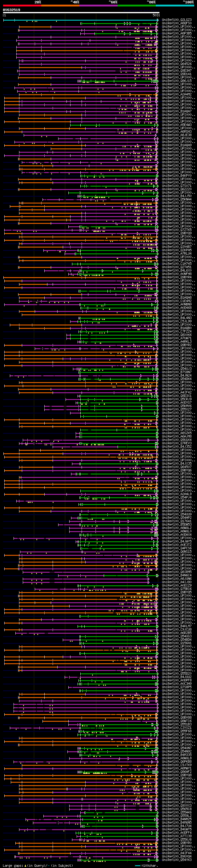
Task: Click the cyan alignment bar for UniRef100_Q2LGZ3
Action: [x=81, y=20]
